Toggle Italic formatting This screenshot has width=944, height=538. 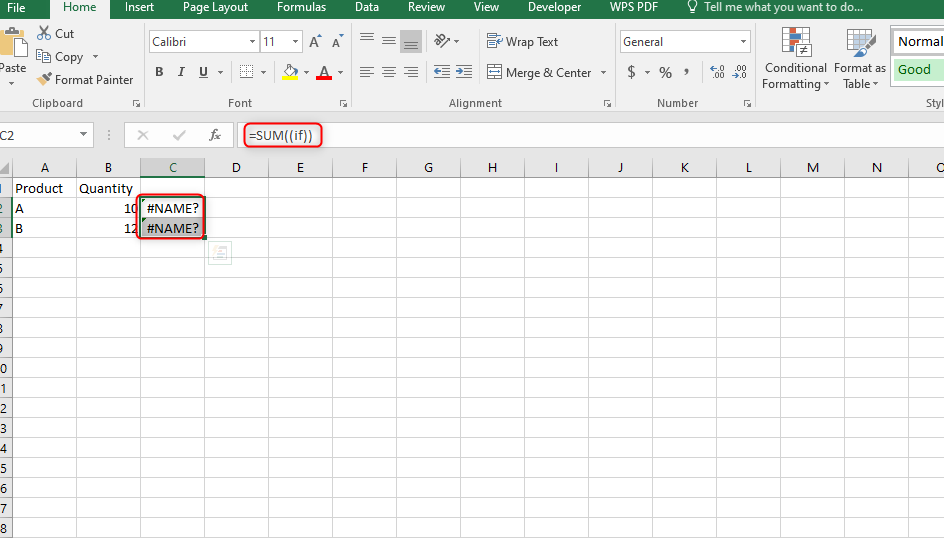(181, 72)
